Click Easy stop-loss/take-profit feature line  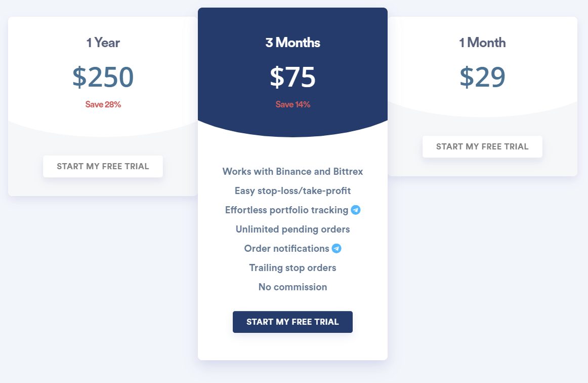293,191
